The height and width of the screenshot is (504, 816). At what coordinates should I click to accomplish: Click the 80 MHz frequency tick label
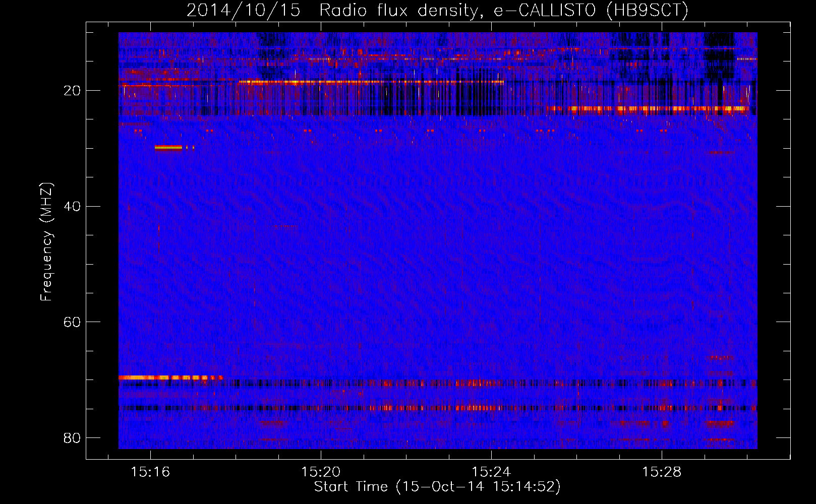tap(72, 437)
